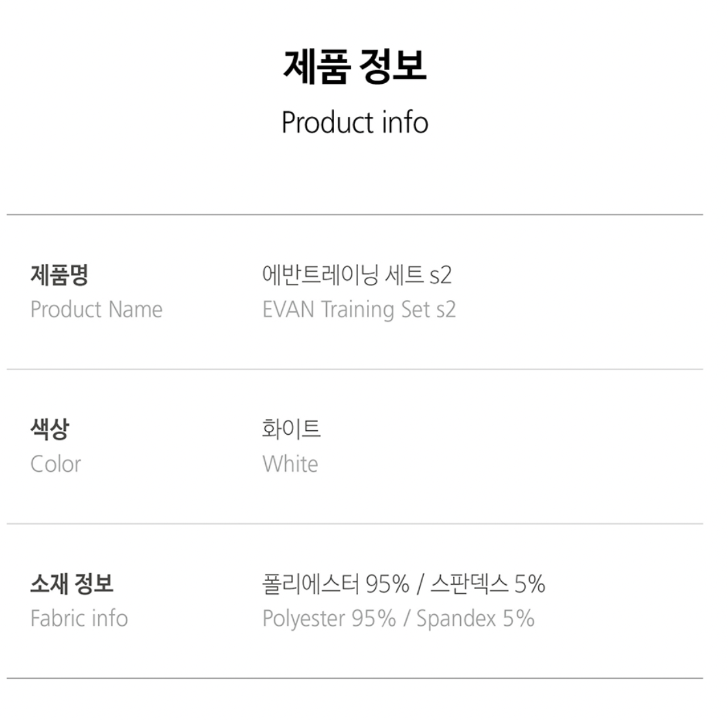Click the White color value text
Viewport: 728px width, 720px height.
tap(290, 464)
